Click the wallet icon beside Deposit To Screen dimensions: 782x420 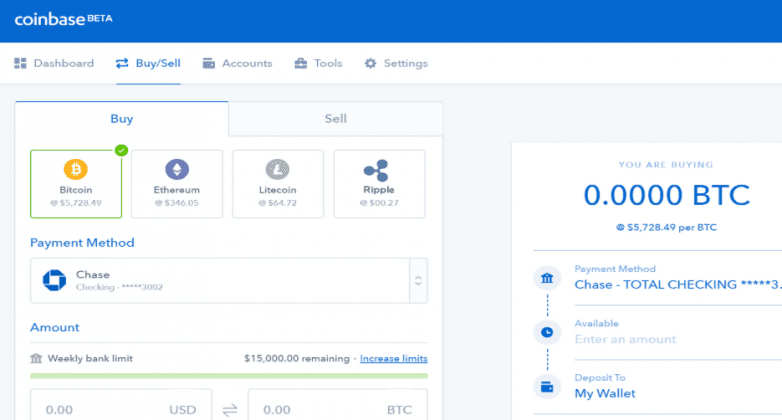(x=547, y=387)
